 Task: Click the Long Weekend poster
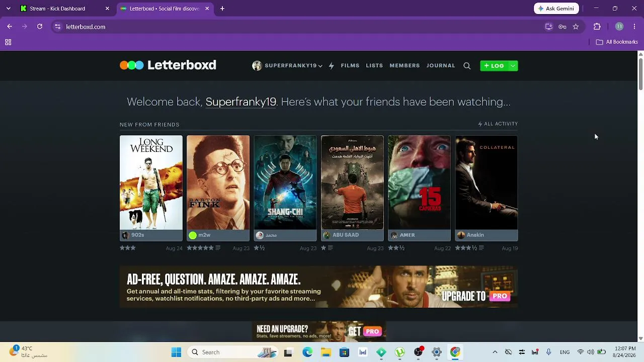(x=151, y=183)
